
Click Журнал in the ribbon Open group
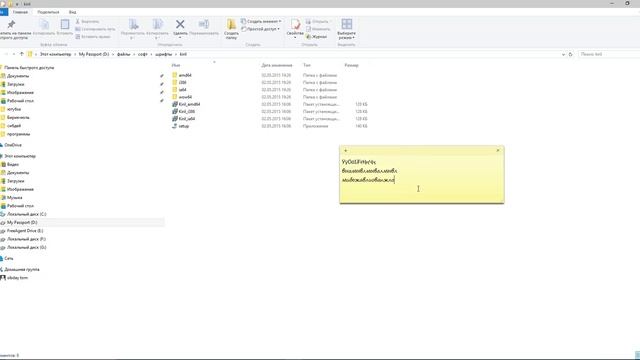(x=316, y=36)
